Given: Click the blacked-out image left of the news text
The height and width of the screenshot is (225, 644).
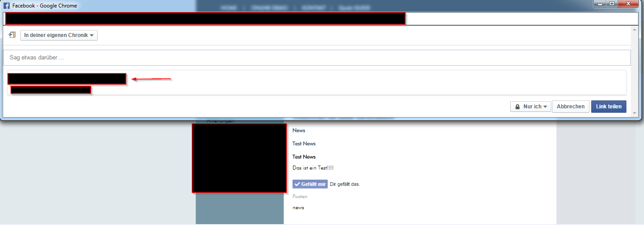Looking at the screenshot, I should [239, 158].
